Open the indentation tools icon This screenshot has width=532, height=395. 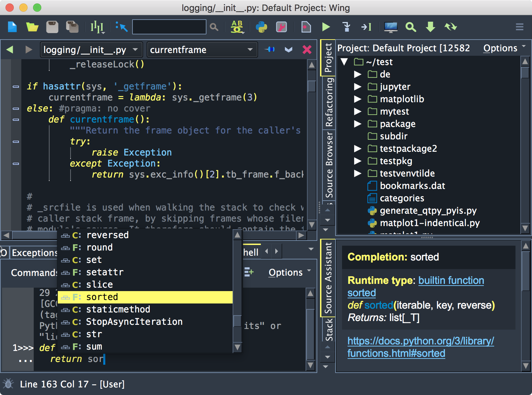pyautogui.click(x=97, y=27)
